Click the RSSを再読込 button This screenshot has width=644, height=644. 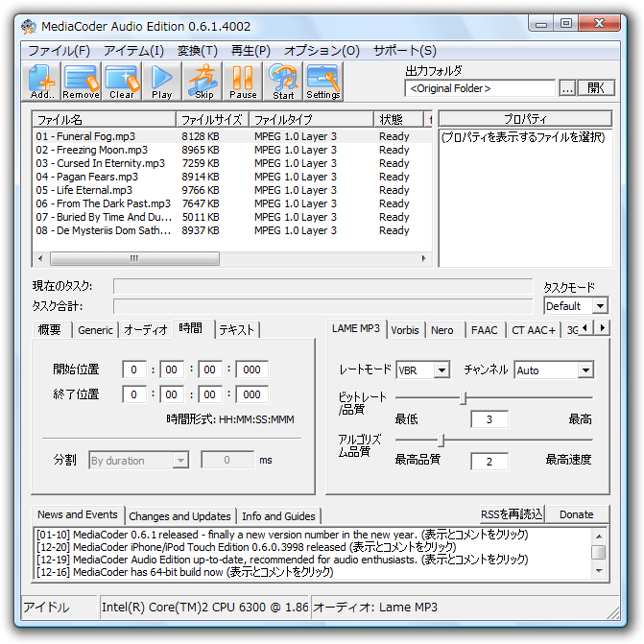tap(512, 514)
